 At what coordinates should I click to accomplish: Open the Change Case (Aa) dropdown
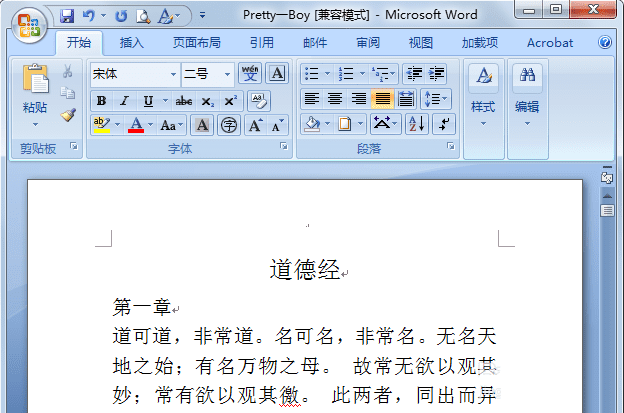172,125
